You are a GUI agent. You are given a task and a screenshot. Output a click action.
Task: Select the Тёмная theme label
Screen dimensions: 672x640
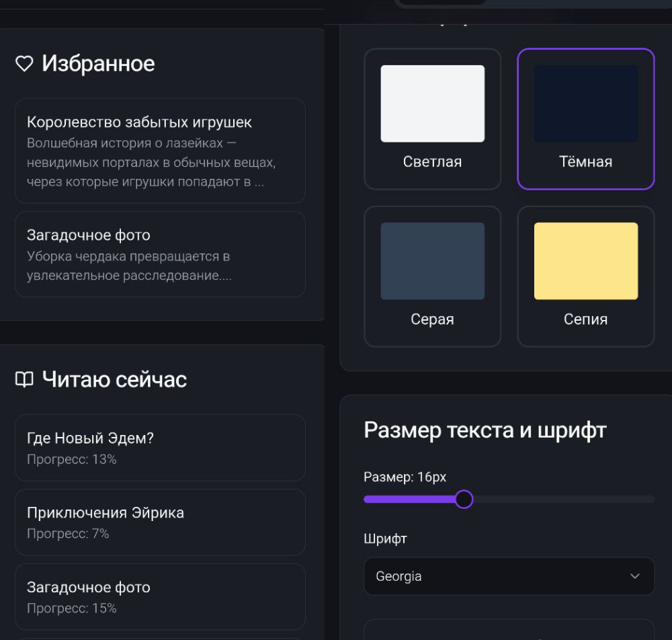tap(585, 162)
